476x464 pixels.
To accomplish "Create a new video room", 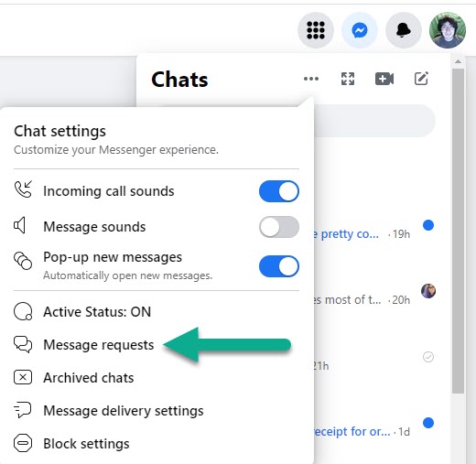I will [384, 79].
